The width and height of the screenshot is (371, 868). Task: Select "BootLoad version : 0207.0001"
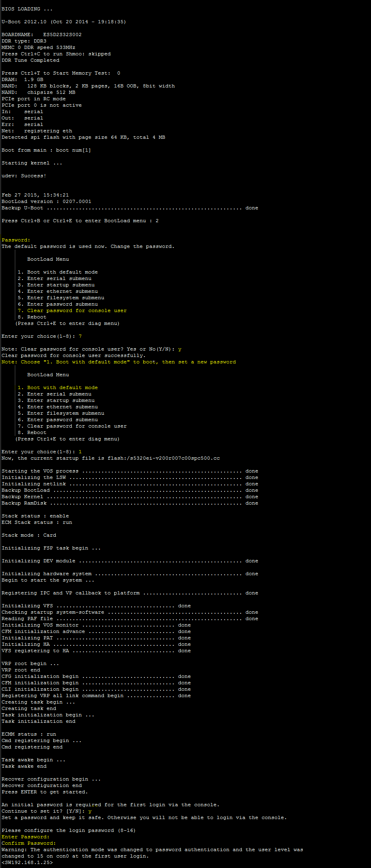point(47,201)
